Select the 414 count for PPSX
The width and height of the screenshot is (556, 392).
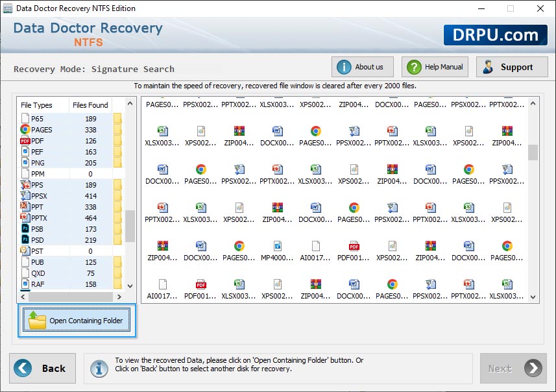pyautogui.click(x=90, y=196)
